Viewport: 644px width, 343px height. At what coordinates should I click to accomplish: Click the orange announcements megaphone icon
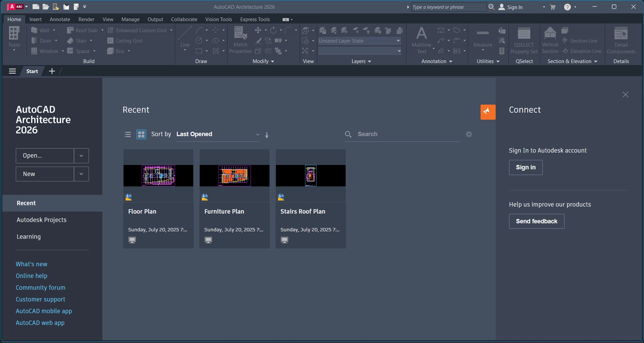[488, 112]
